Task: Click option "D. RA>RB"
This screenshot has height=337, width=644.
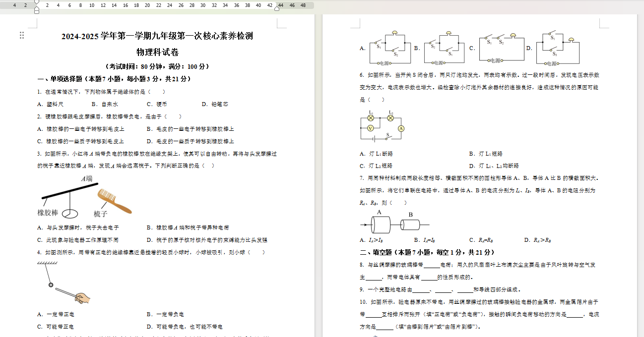Action: [538, 240]
